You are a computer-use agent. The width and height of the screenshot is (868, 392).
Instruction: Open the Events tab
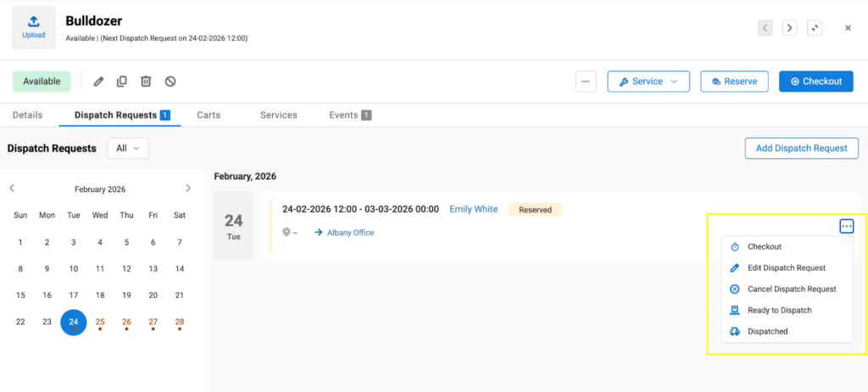point(349,115)
